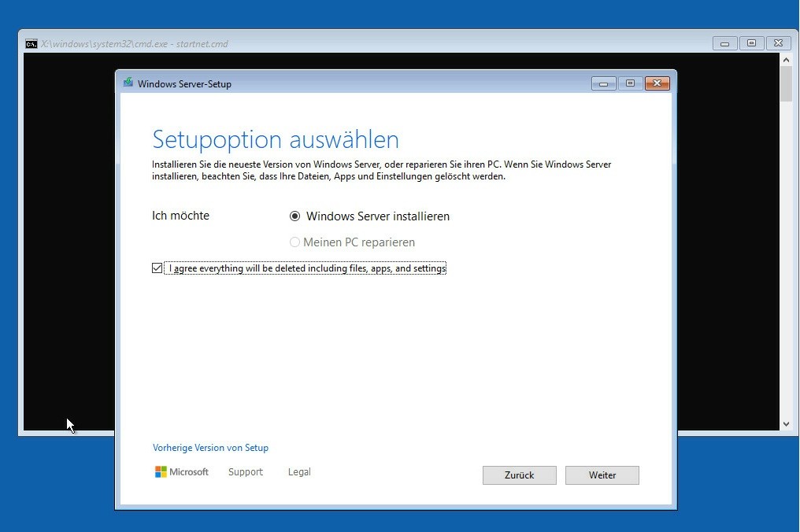Click the Weiter button
800x532 pixels.
point(602,475)
